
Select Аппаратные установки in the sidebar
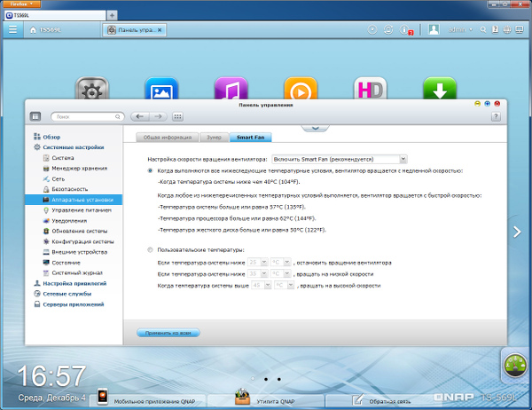click(x=74, y=200)
